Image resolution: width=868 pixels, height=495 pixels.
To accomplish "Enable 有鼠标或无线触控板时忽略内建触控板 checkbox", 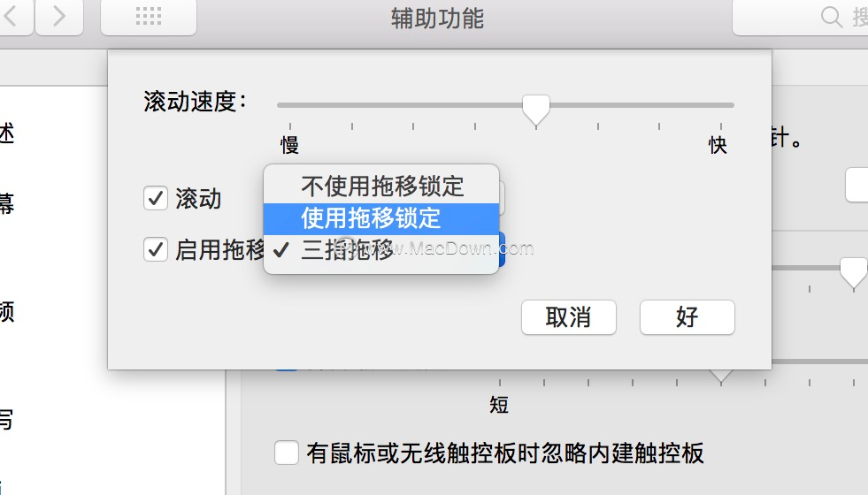I will [x=286, y=453].
